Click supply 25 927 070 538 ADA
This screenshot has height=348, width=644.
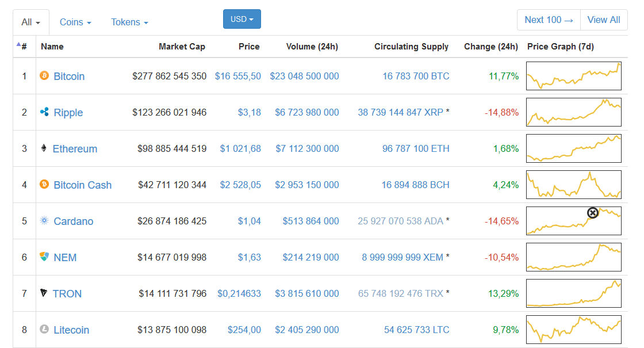400,221
